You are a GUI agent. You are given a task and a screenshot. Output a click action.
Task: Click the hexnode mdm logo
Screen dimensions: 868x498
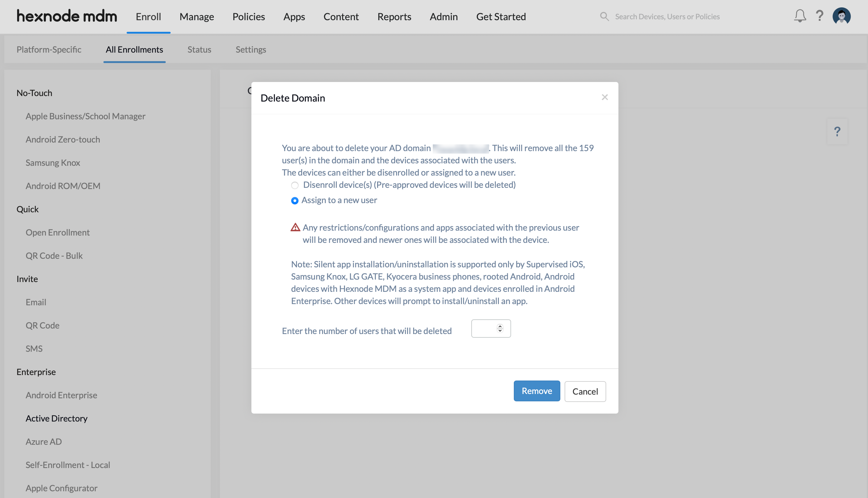click(67, 16)
